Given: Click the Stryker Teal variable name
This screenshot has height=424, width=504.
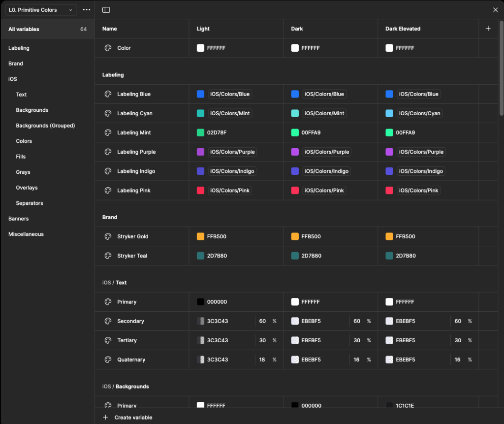Looking at the screenshot, I should point(132,256).
